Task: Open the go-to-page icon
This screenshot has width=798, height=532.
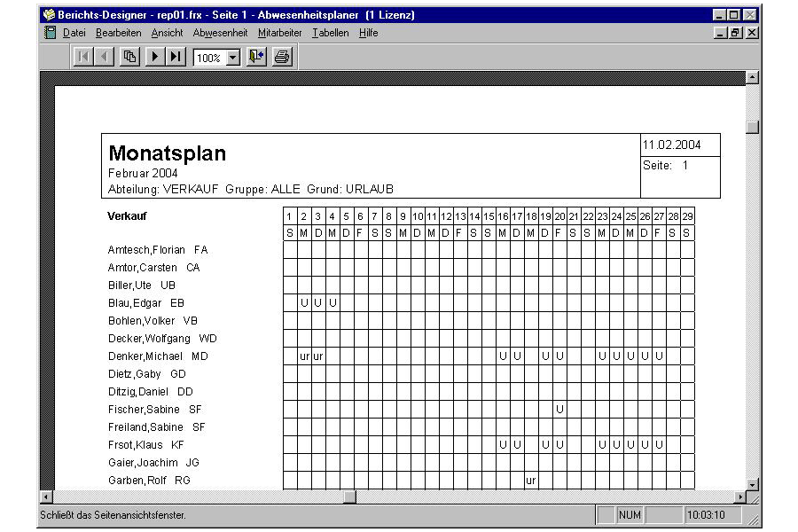Action: coord(129,57)
